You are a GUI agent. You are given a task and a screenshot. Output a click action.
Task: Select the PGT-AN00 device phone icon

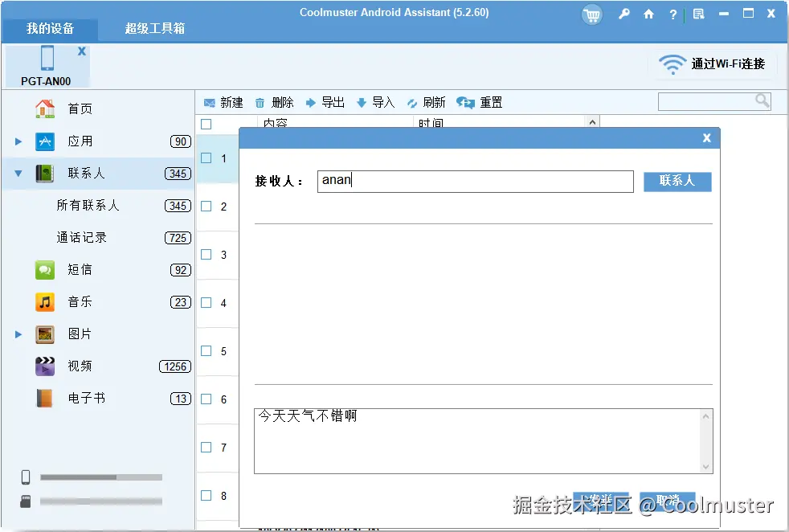pyautogui.click(x=47, y=58)
